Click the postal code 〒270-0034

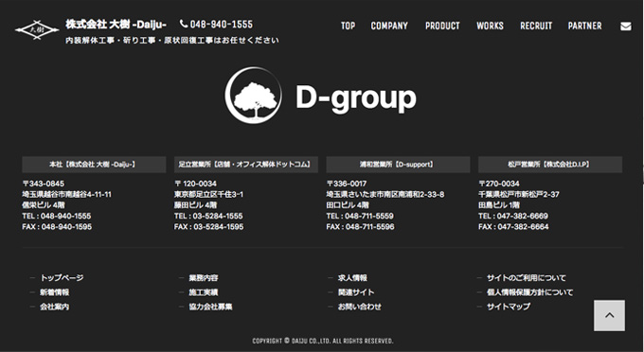click(499, 184)
